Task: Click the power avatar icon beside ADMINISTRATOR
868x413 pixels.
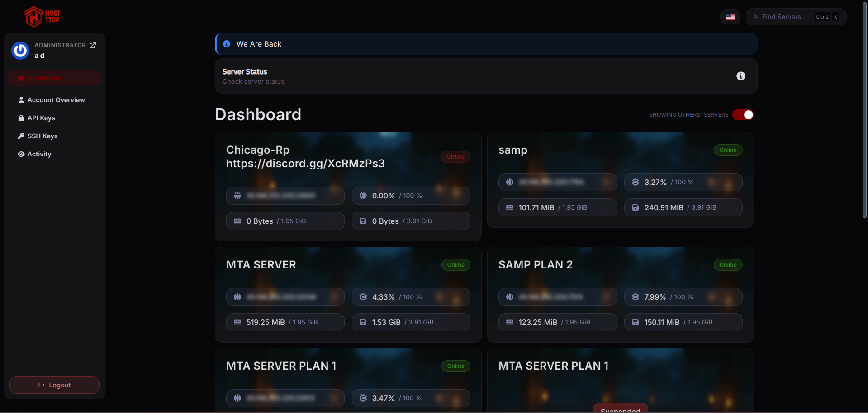Action: coord(20,51)
